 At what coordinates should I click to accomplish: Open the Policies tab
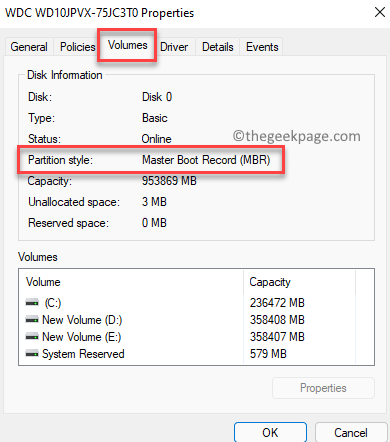point(77,47)
